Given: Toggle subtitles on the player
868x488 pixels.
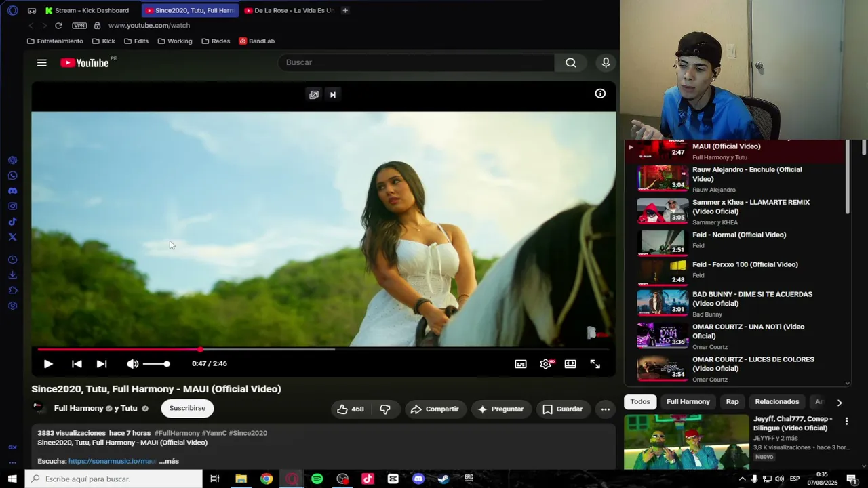Looking at the screenshot, I should 521,364.
